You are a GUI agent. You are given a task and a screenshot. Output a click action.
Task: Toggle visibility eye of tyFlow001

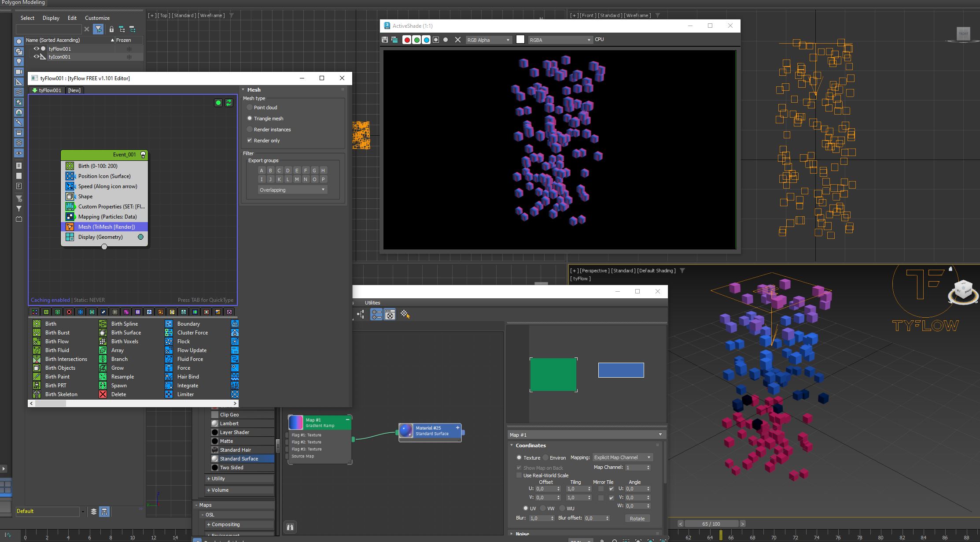(x=37, y=49)
